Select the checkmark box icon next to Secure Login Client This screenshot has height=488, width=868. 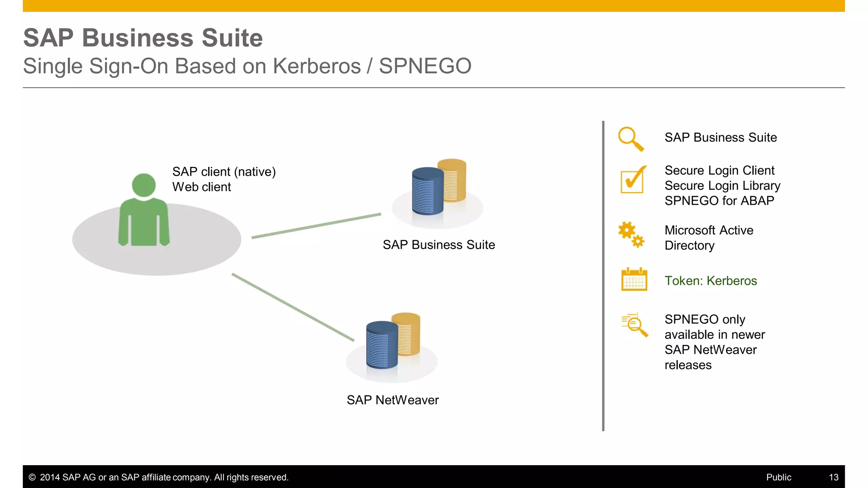coord(634,179)
